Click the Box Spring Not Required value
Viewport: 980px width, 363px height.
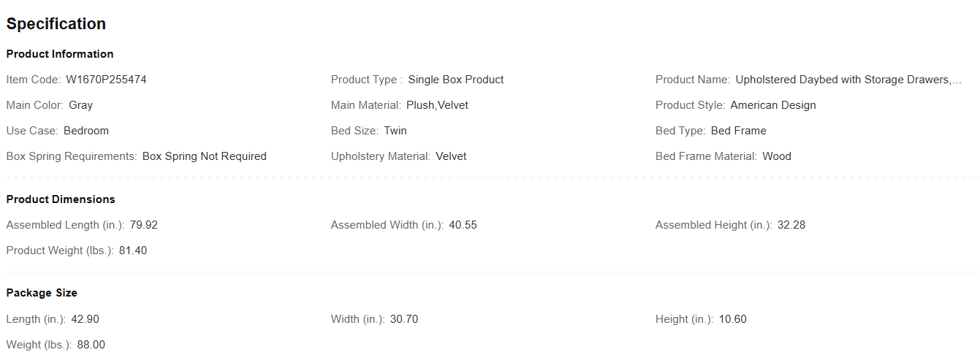(204, 156)
